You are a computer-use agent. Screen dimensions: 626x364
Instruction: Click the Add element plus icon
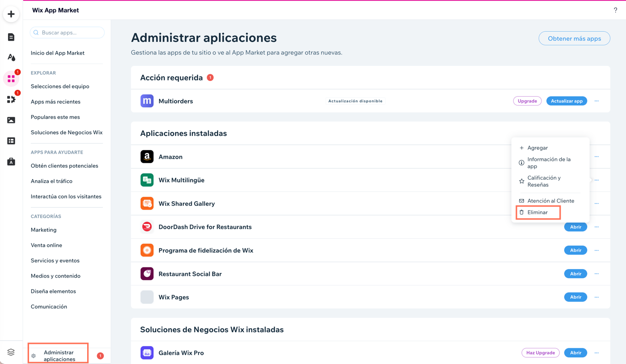[x=11, y=14]
